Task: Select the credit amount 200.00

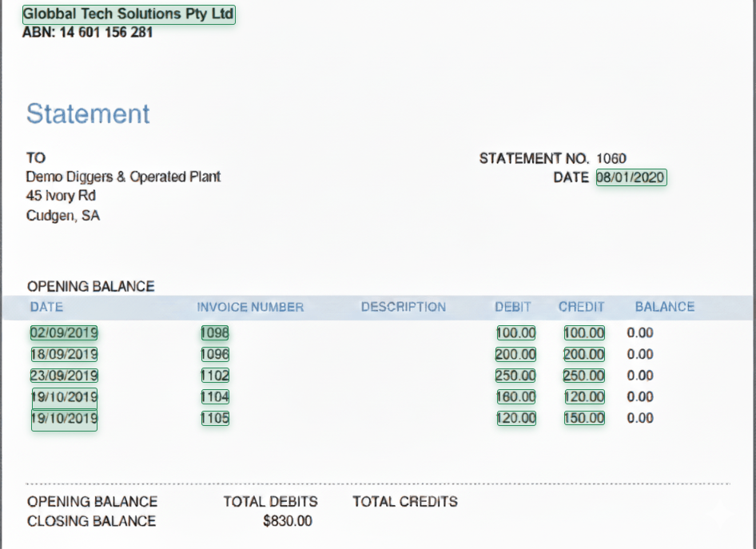Action: (x=584, y=354)
